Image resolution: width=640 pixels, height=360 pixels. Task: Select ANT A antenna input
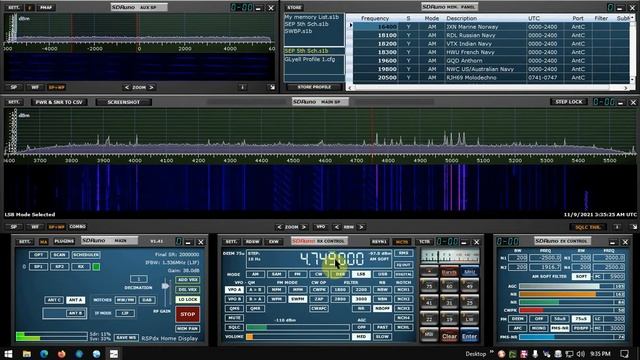click(76, 300)
